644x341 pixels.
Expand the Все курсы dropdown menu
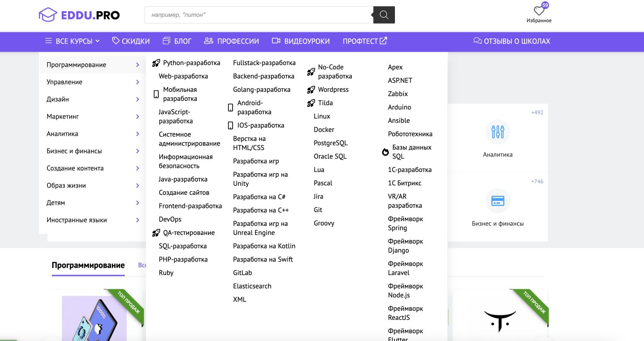pos(73,41)
